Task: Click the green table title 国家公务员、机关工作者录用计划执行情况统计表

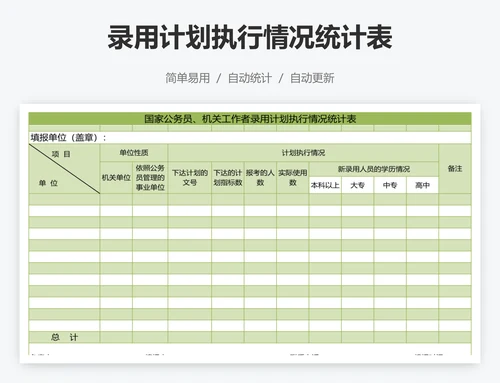Action: tap(250, 119)
